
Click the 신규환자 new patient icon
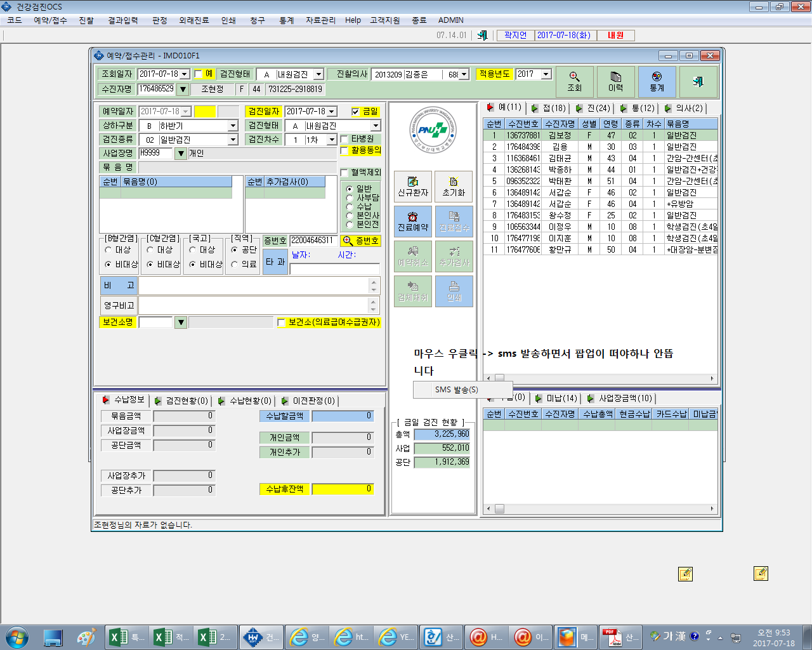[413, 187]
